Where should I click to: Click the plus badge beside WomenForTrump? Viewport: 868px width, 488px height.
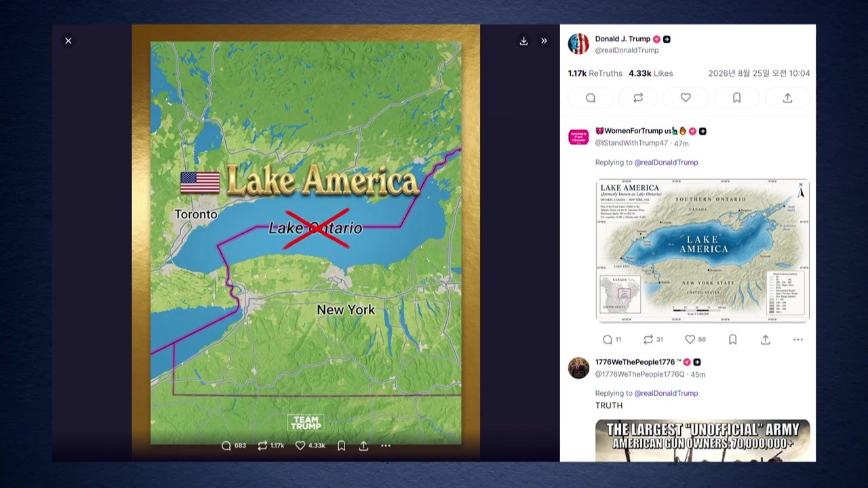pos(703,131)
